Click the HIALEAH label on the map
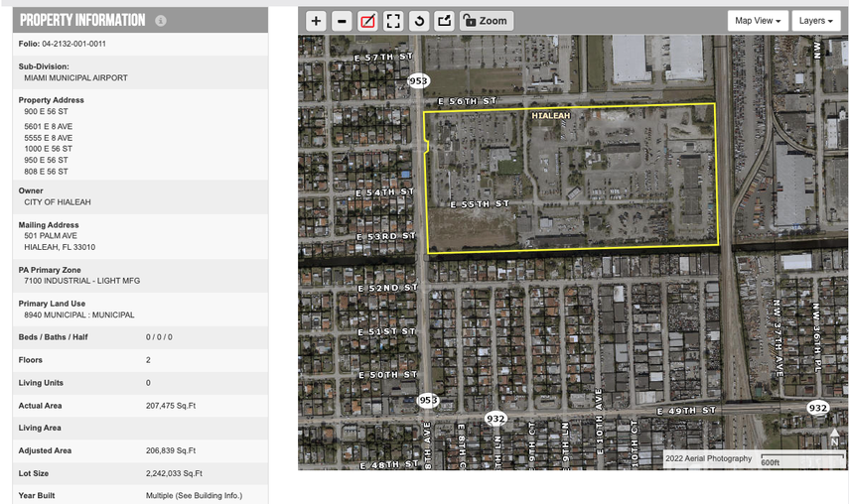The image size is (849, 504). coord(551,116)
